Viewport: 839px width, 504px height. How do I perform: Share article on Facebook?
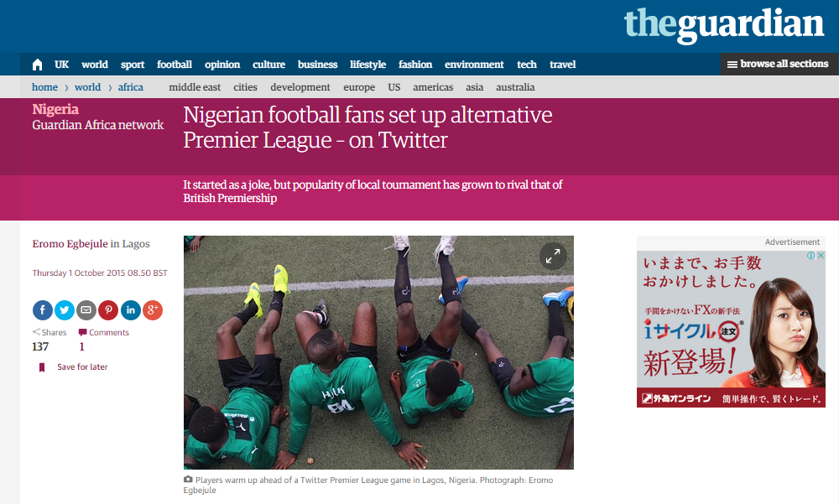[x=42, y=309]
